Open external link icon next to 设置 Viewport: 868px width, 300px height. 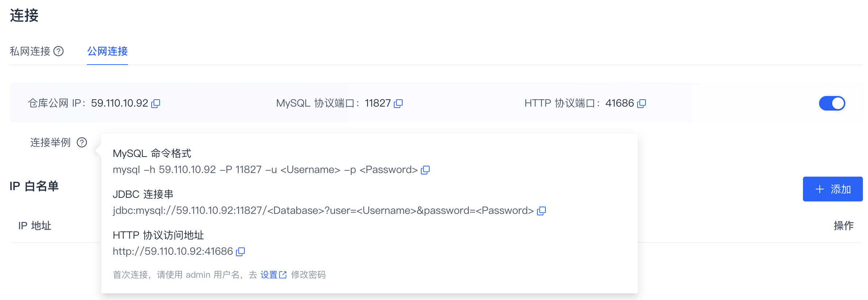click(283, 275)
